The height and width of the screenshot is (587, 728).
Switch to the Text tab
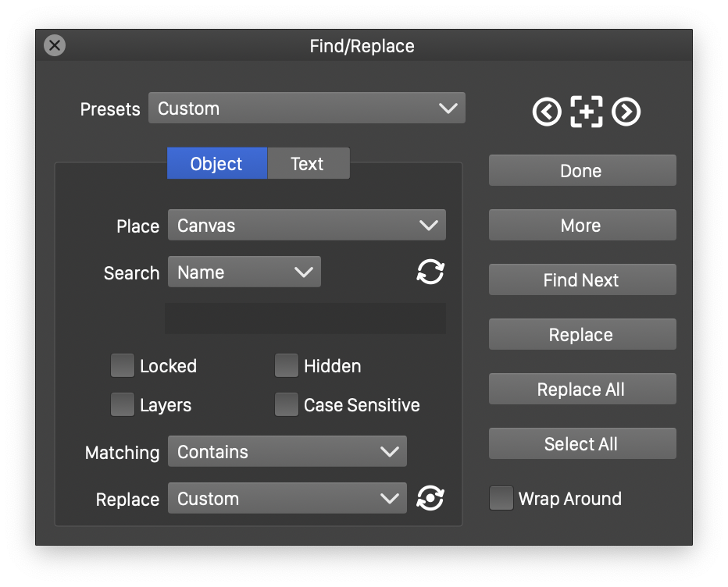click(x=309, y=163)
